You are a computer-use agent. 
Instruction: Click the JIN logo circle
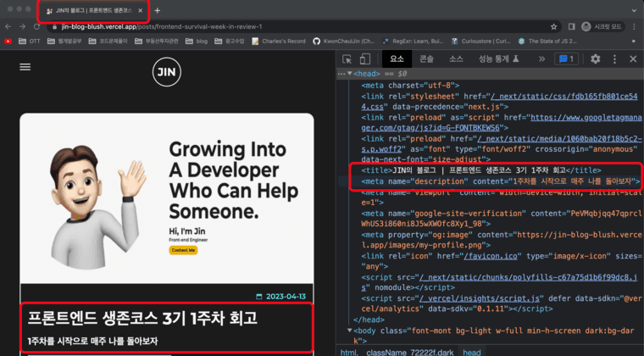coord(166,72)
